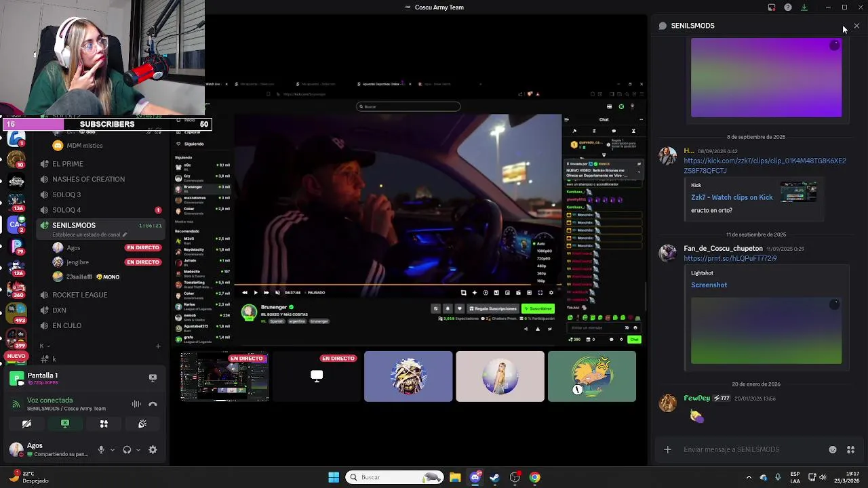
Task: Click Windows taskbar search box
Action: point(395,477)
